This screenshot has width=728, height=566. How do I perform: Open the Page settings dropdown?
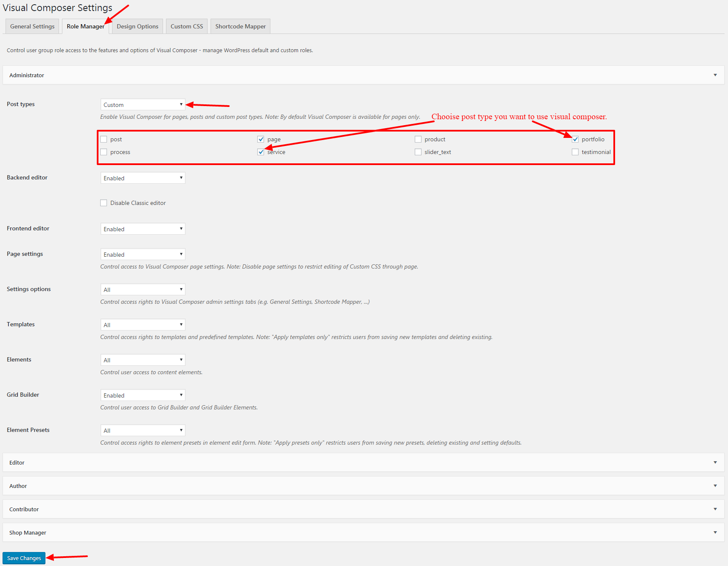tap(143, 254)
